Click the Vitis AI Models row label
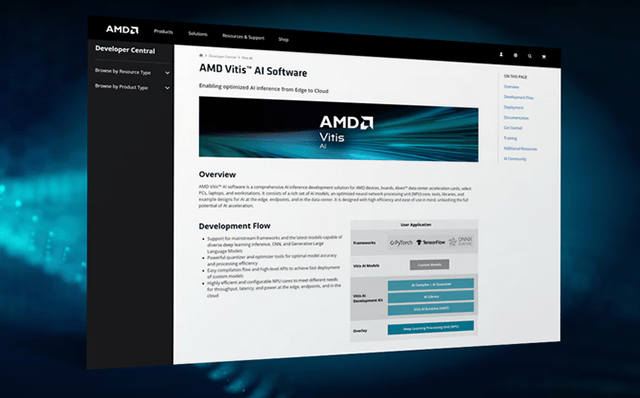The image size is (640, 398). 366,266
